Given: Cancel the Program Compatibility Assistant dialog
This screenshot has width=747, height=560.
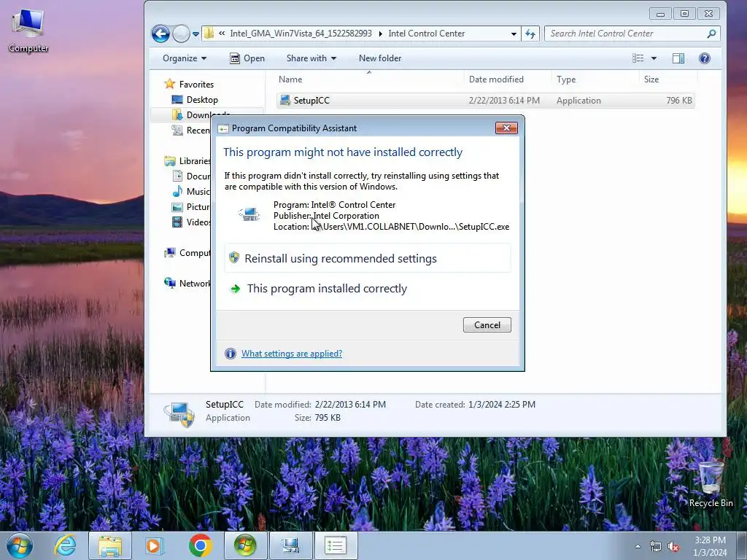Looking at the screenshot, I should (x=487, y=324).
